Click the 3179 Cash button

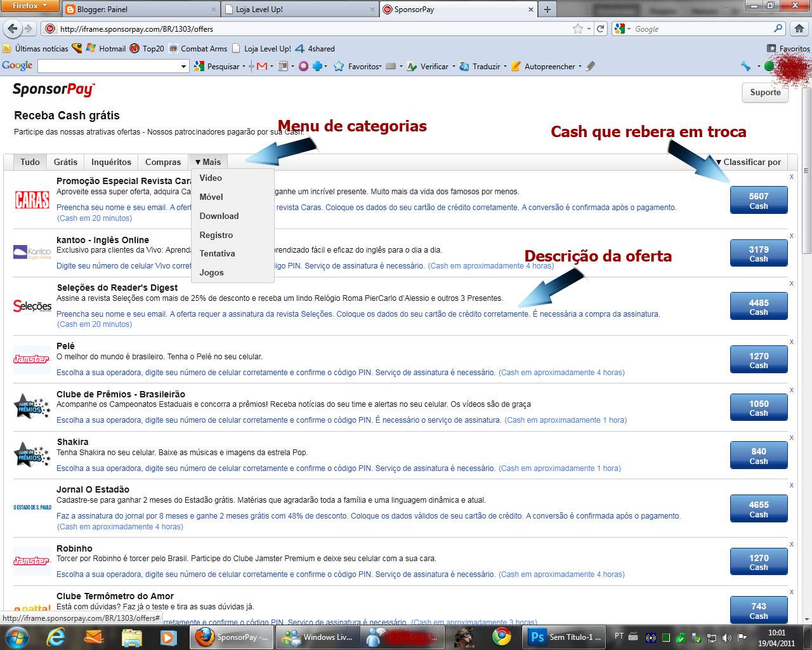coord(759,253)
